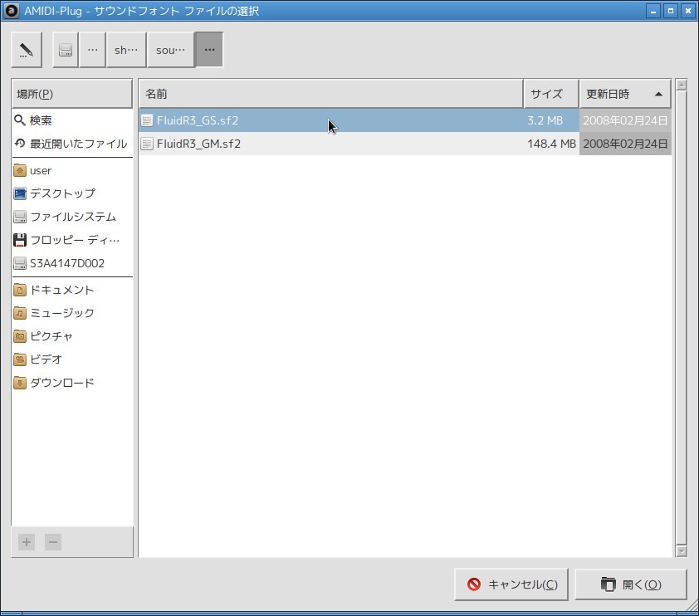Open the S3A4147D002 volume
The width and height of the screenshot is (699, 616).
(x=71, y=263)
